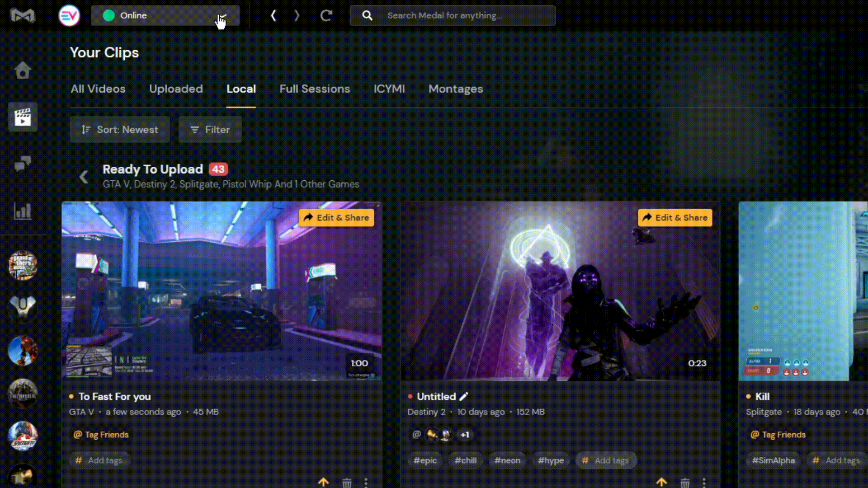Viewport: 868px width, 488px height.
Task: Open the stats bar chart icon
Action: (23, 211)
